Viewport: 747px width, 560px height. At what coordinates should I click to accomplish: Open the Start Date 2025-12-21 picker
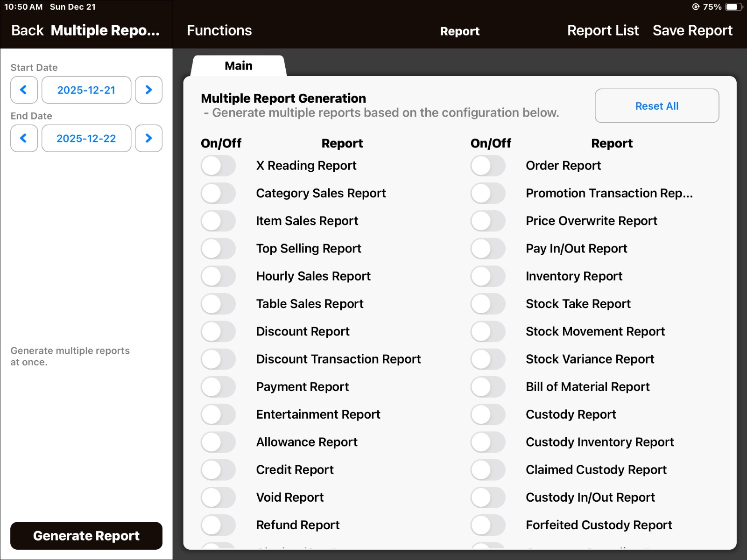(x=86, y=90)
